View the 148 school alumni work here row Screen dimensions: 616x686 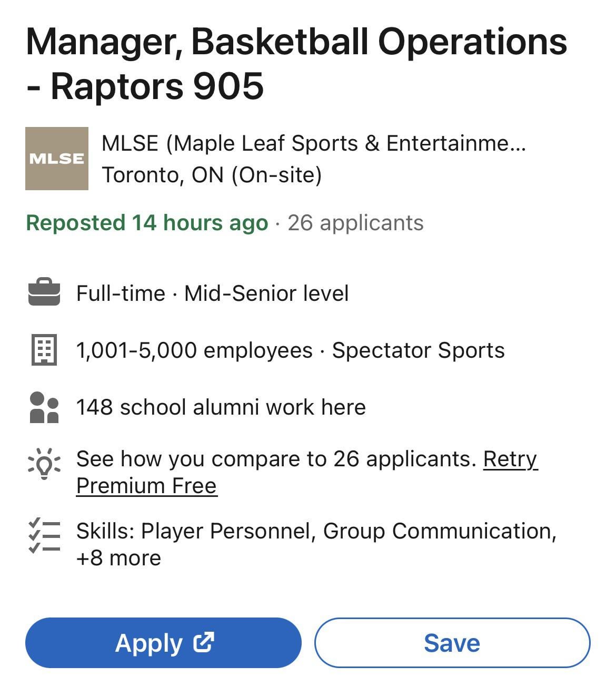pyautogui.click(x=221, y=407)
